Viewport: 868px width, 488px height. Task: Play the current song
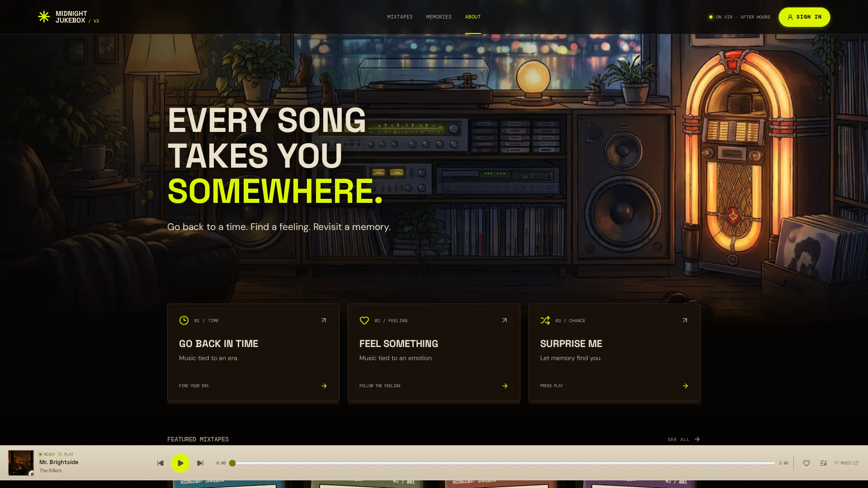point(180,463)
